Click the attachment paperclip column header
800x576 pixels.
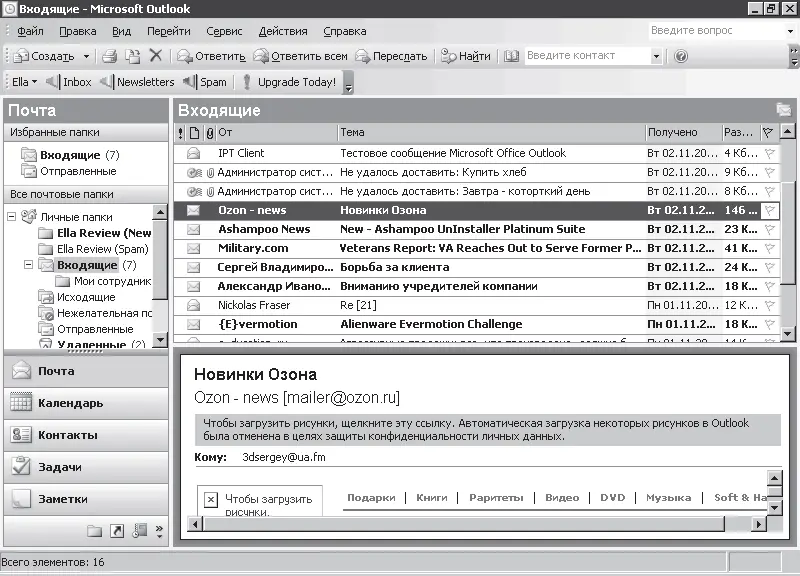209,132
